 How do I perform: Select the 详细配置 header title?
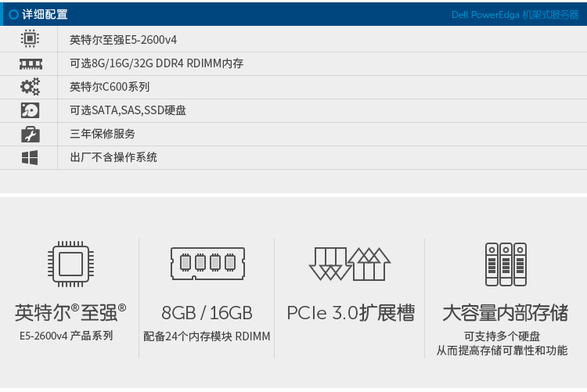44,14
